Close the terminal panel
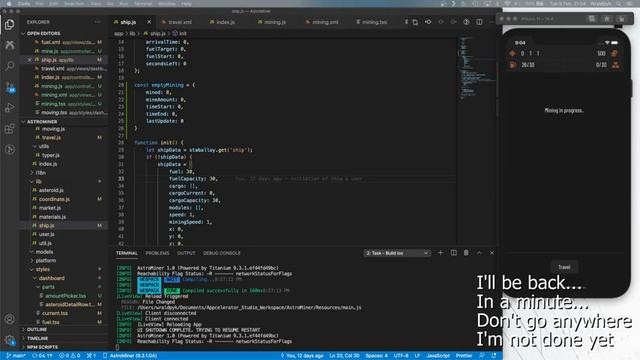Screen dimensions: 640x360 (492, 253)
